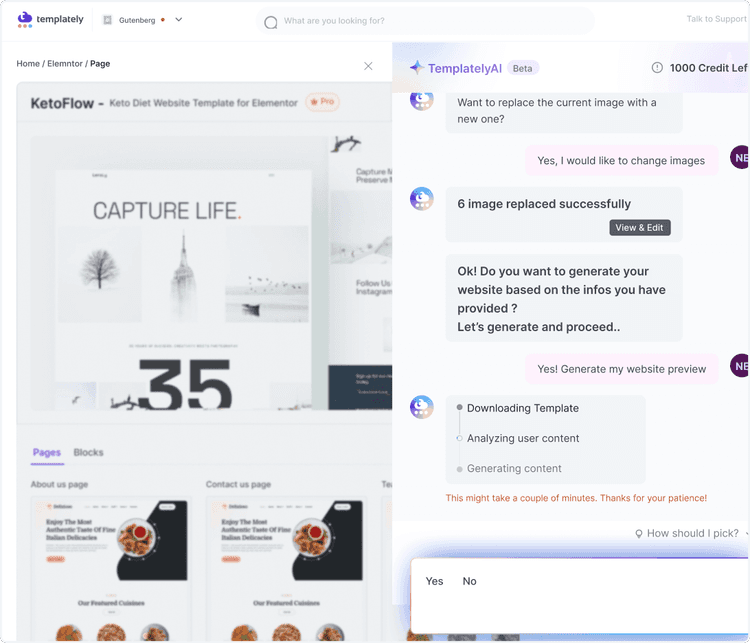Choose the Yes option
750x643 pixels.
point(434,581)
